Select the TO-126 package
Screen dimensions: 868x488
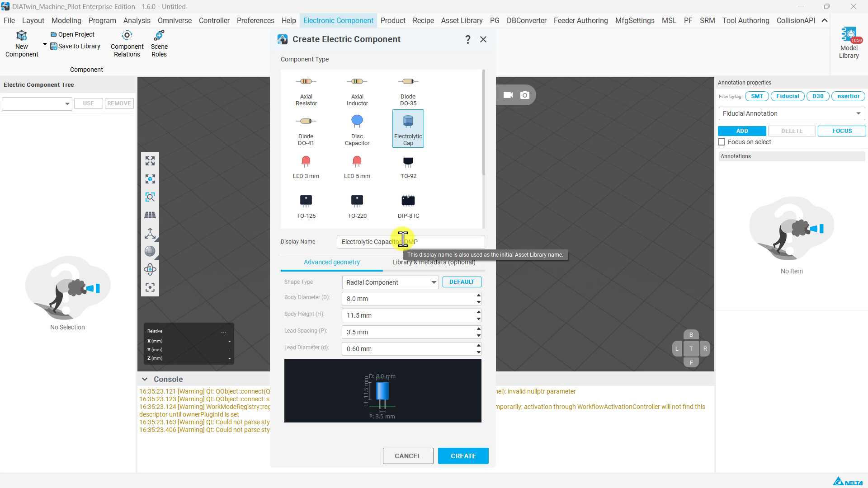(306, 207)
